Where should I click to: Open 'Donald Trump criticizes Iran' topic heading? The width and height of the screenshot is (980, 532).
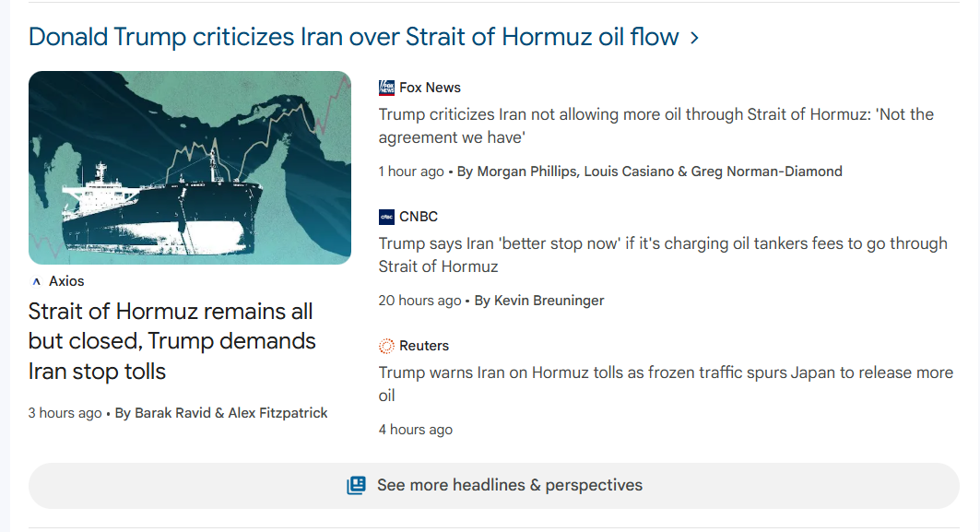[x=353, y=37]
